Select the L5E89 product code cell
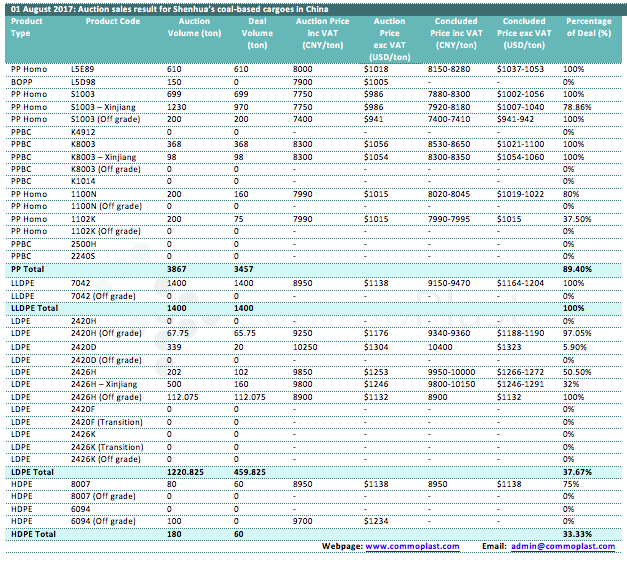The width and height of the screenshot is (627, 564). click(84, 68)
